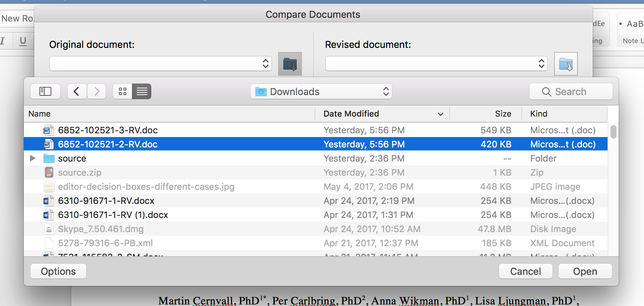Click disk image icon of Skype dmg

[x=49, y=229]
